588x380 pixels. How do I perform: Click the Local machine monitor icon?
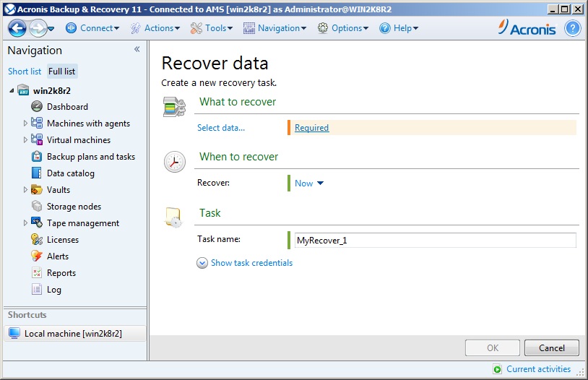click(x=14, y=333)
